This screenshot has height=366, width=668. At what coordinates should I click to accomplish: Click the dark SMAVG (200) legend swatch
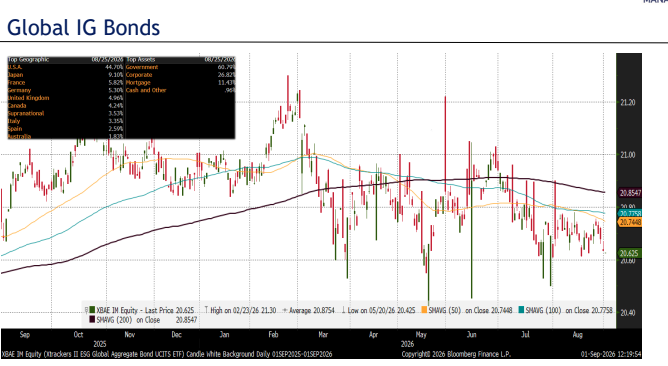[x=92, y=320]
